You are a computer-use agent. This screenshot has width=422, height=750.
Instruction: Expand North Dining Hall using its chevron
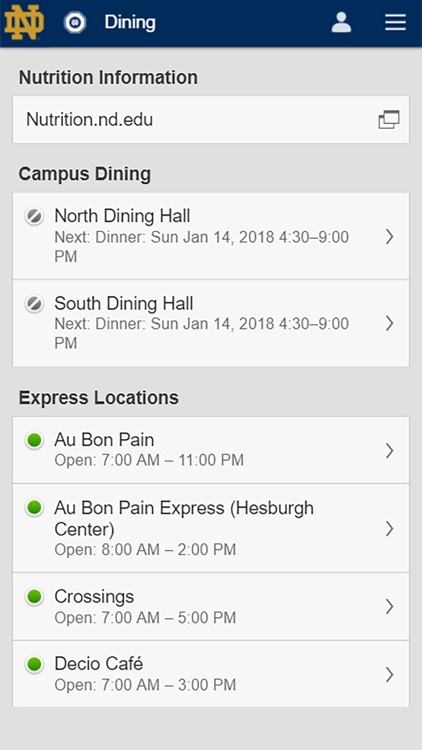[389, 236]
